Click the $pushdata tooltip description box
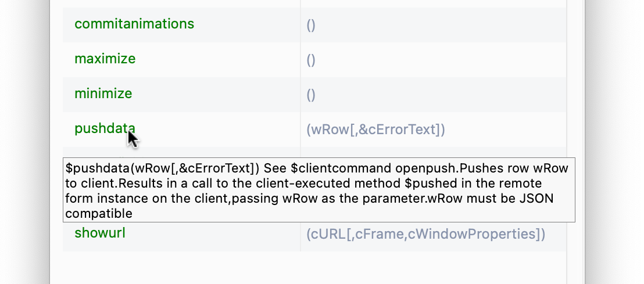The height and width of the screenshot is (284, 644). click(x=319, y=190)
